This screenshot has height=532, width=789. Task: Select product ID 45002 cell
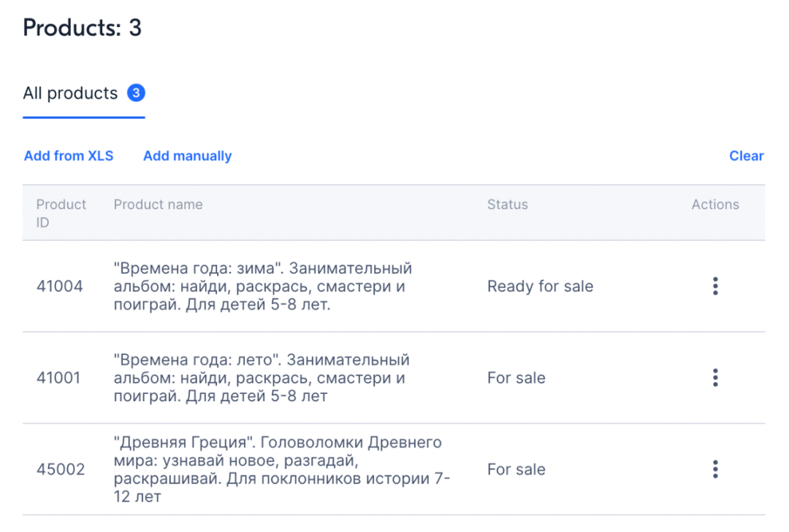tap(61, 469)
